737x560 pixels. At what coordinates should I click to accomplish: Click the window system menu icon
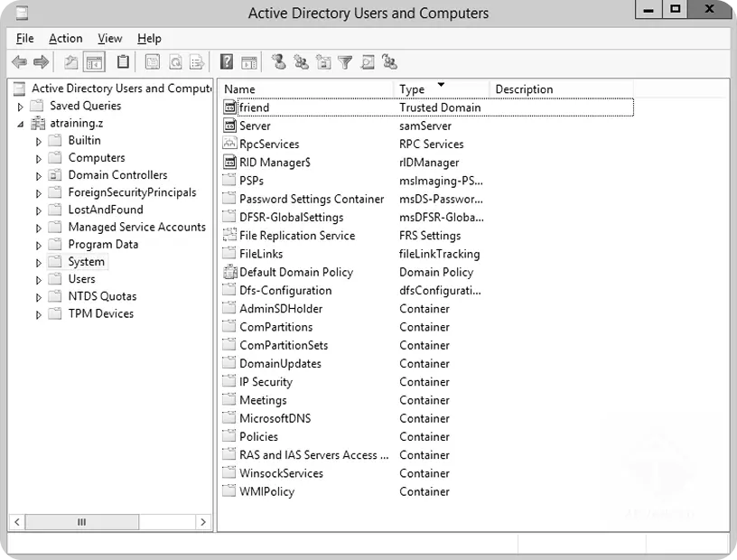point(21,13)
